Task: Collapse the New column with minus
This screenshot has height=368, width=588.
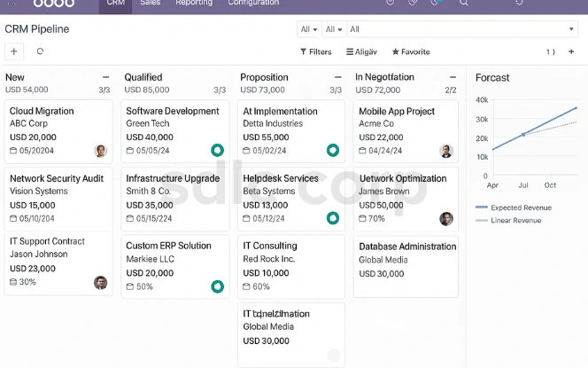Action: (x=105, y=77)
